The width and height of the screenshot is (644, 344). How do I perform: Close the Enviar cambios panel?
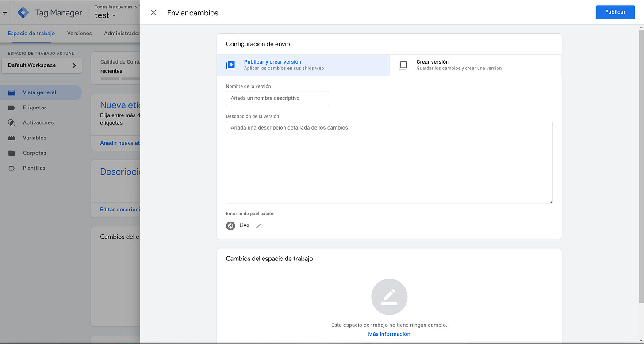pyautogui.click(x=153, y=13)
